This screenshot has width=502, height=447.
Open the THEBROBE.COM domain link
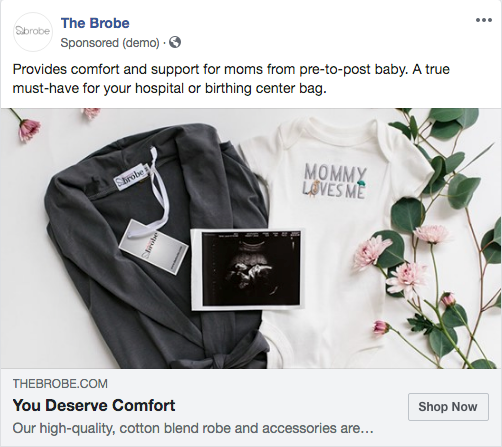60,384
